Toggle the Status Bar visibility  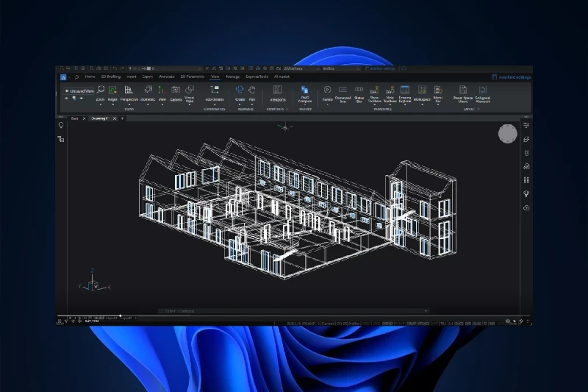click(x=359, y=92)
